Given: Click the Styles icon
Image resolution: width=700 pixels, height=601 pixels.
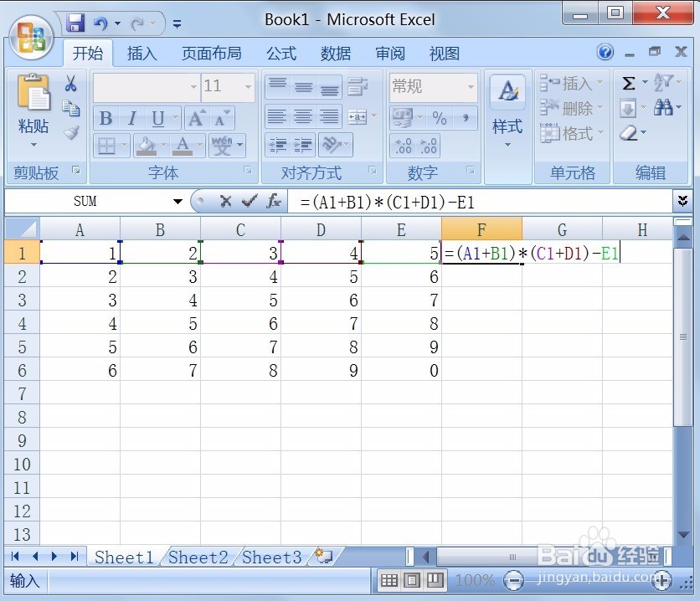Looking at the screenshot, I should (x=507, y=92).
